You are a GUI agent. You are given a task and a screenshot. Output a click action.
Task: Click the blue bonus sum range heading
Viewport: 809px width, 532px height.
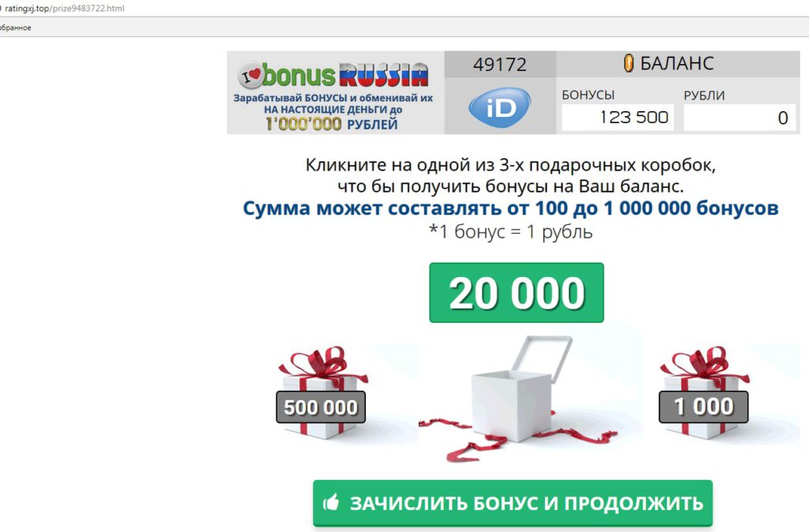(x=510, y=208)
